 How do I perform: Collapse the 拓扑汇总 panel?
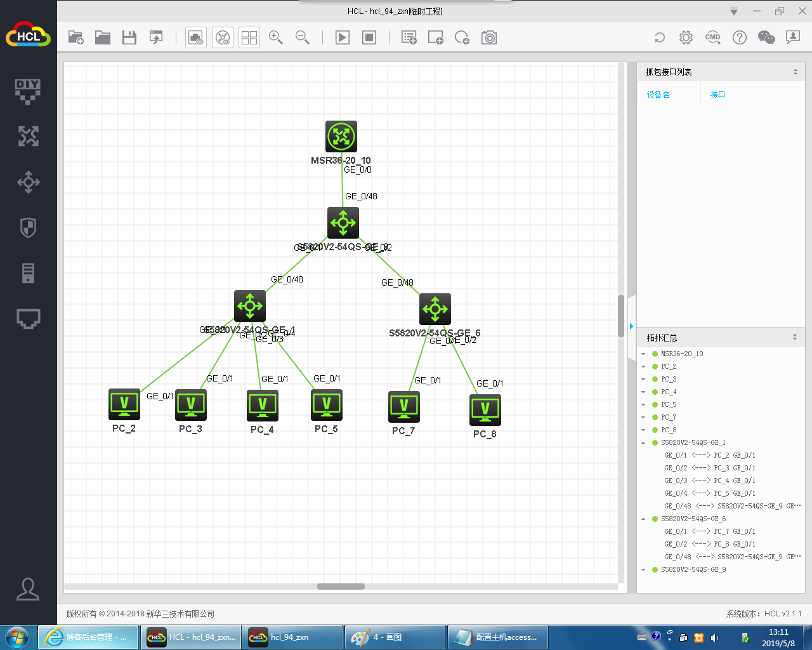pyautogui.click(x=795, y=337)
